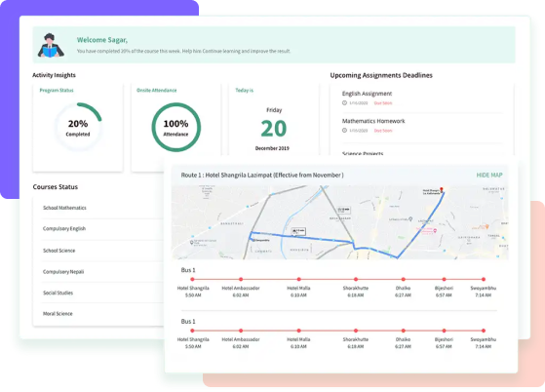The image size is (545, 392).
Task: Open the Mathematics Homework deadline
Action: click(x=373, y=121)
